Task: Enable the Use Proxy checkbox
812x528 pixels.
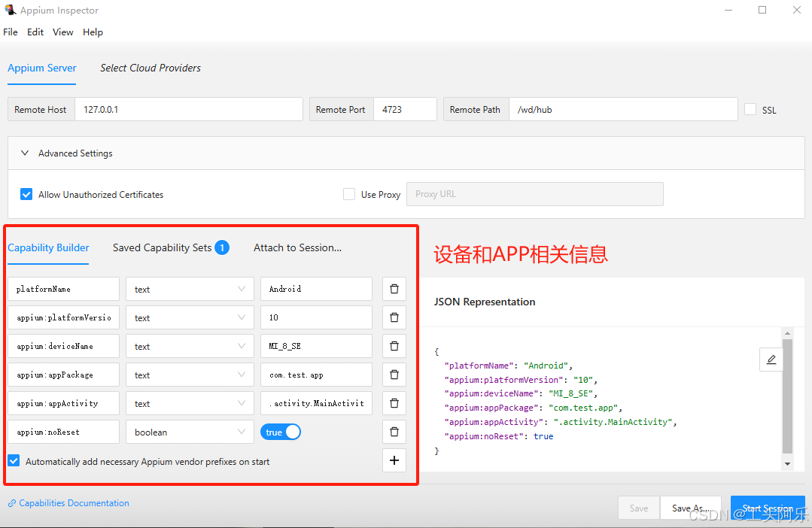Action: click(349, 194)
